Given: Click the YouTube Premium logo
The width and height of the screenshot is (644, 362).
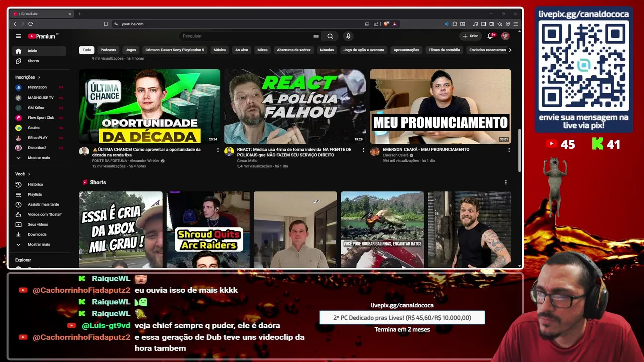Looking at the screenshot, I should (x=43, y=36).
